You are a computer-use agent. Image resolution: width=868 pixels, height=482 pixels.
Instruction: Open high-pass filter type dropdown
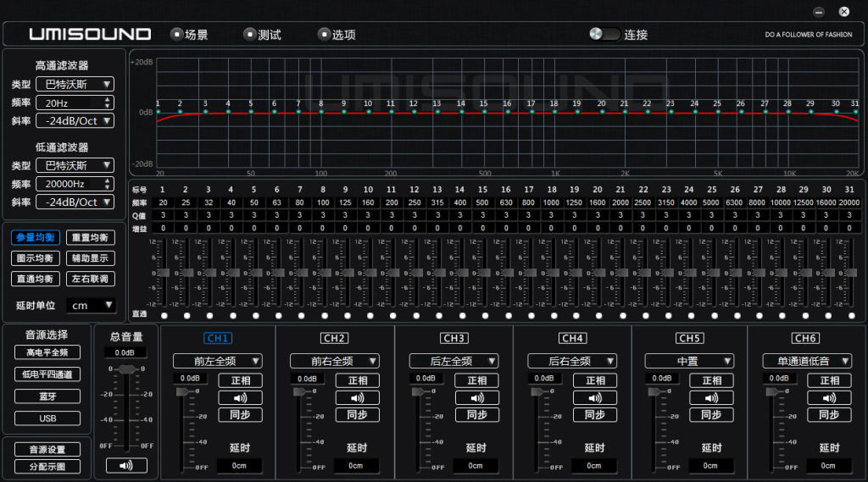75,84
